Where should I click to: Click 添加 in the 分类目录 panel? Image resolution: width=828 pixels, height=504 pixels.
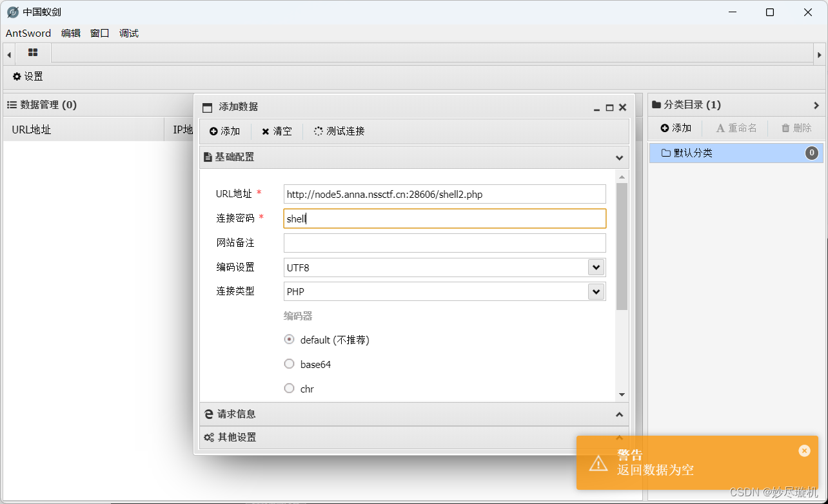(676, 128)
